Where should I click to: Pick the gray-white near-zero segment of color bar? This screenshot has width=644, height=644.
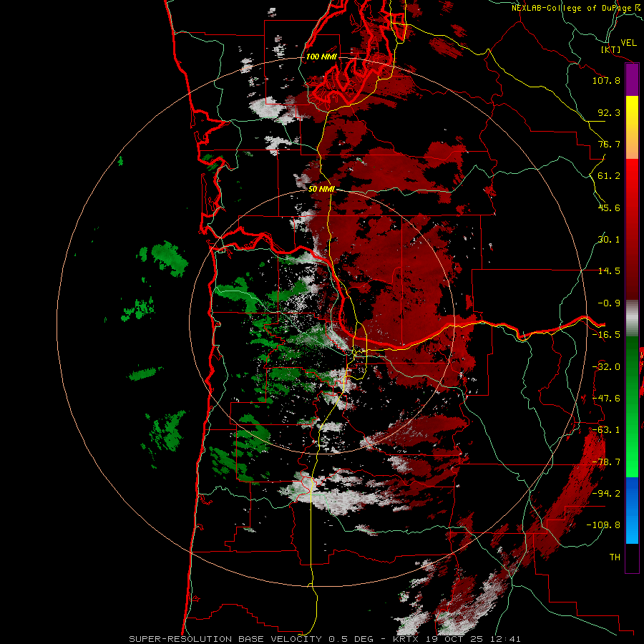tap(632, 318)
